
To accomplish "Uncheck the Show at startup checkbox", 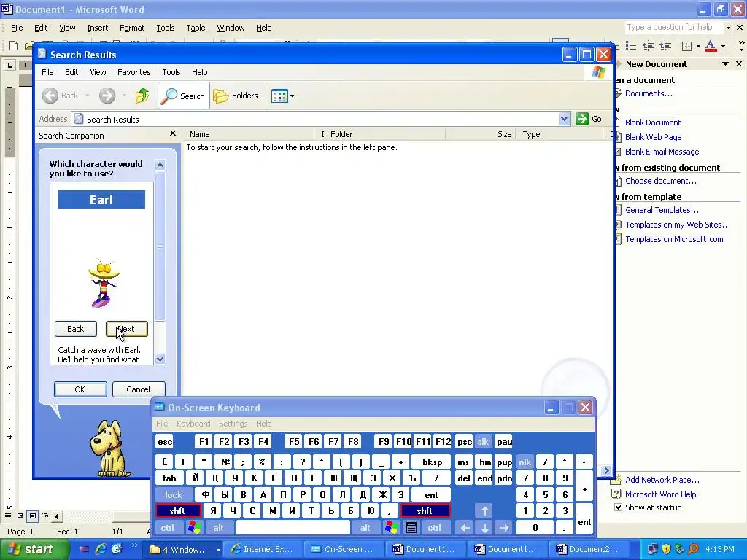I will 618,507.
